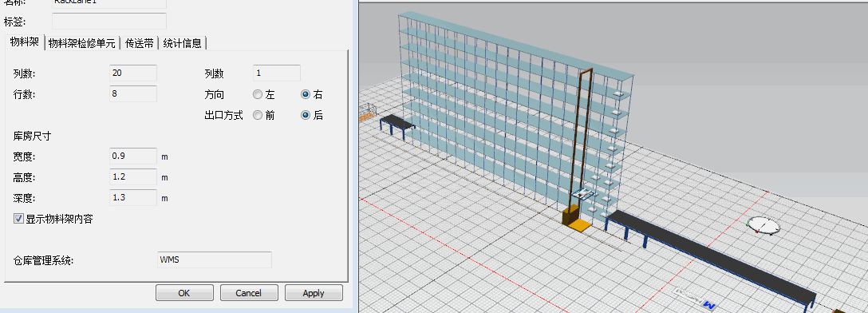Image resolution: width=868 pixels, height=313 pixels.
Task: Switch to the 物料架检修单元 tab
Action: (x=82, y=44)
